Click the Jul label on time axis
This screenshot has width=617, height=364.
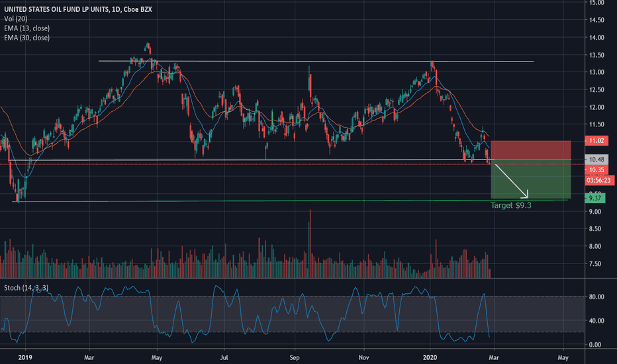(x=224, y=357)
